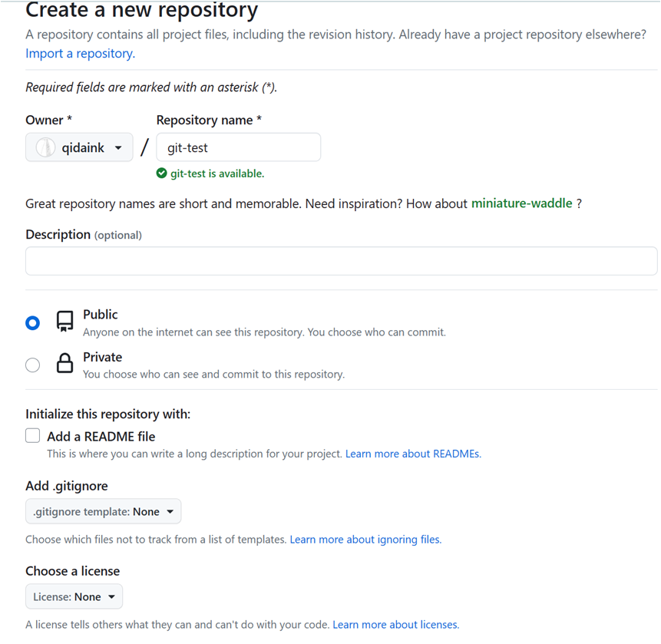
Task: Click the green availability checkmark icon
Action: pyautogui.click(x=161, y=173)
